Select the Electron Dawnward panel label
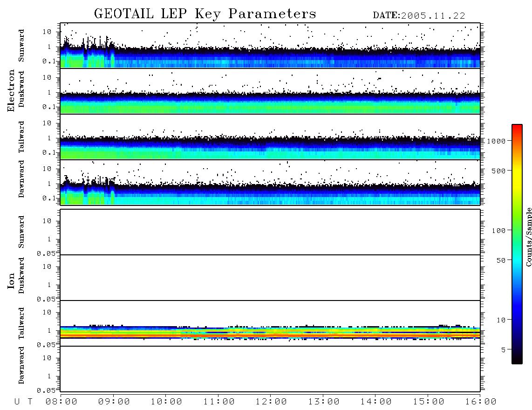The image size is (532, 410). pos(21,179)
